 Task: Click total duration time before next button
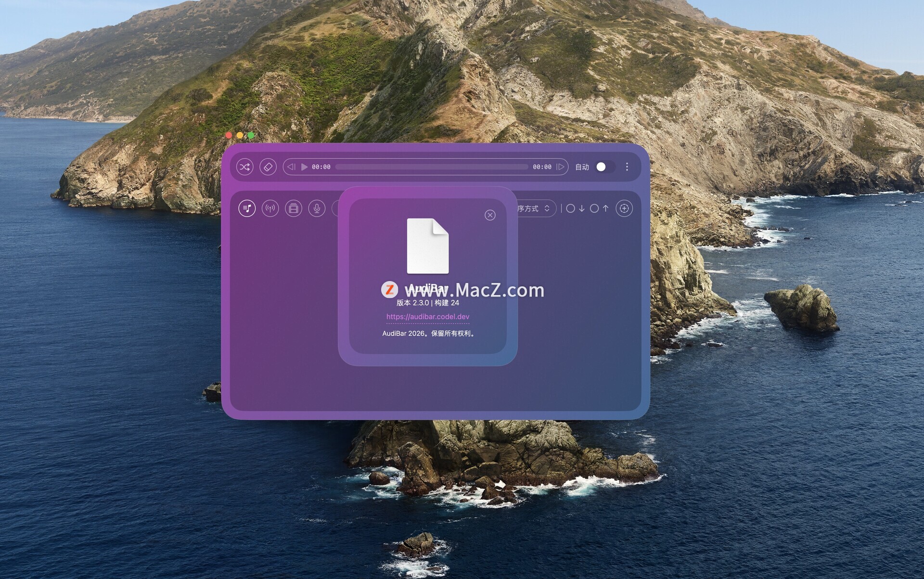click(x=542, y=167)
